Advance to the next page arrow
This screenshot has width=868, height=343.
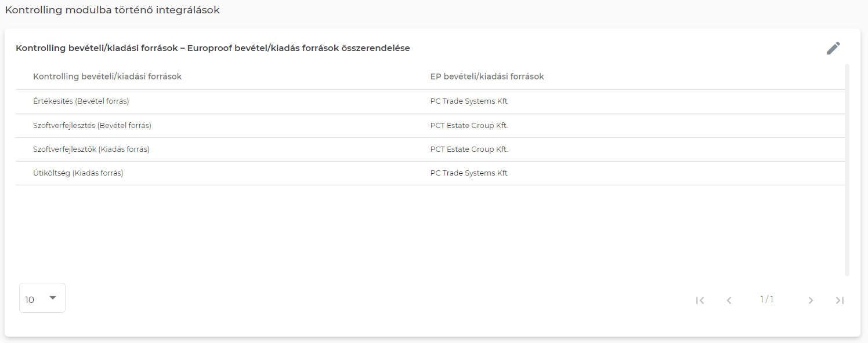click(x=811, y=300)
